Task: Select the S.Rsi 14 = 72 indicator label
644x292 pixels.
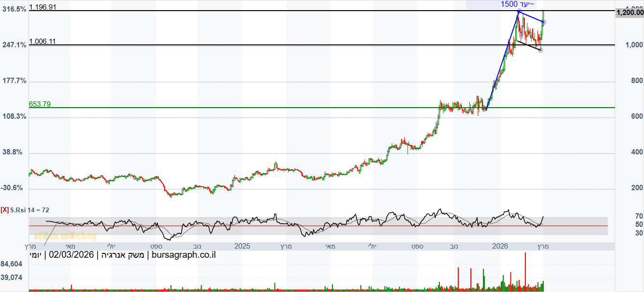Action: 30,210
